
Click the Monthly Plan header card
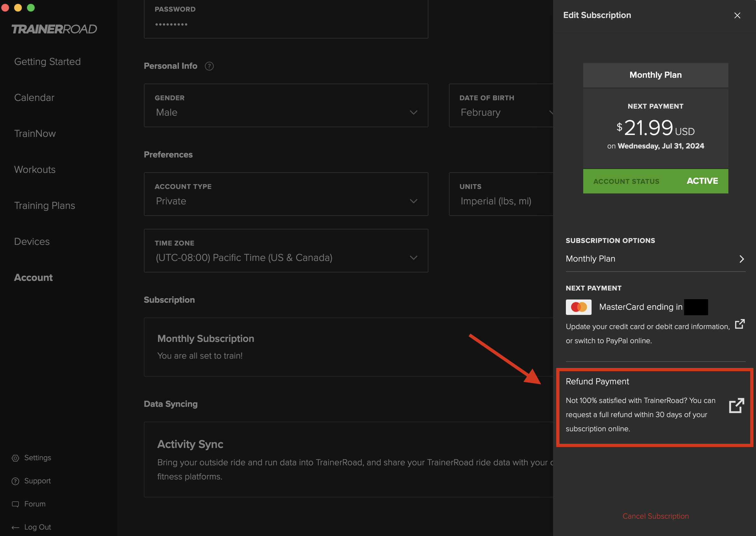click(x=655, y=75)
